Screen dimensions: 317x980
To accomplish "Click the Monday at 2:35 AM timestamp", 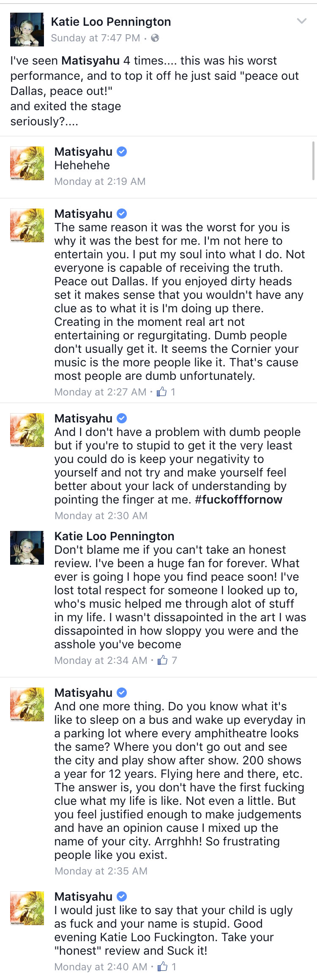I will [x=101, y=871].
